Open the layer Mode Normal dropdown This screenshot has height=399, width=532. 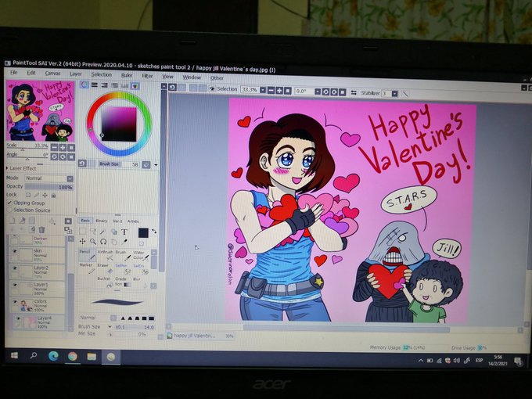pyautogui.click(x=49, y=178)
